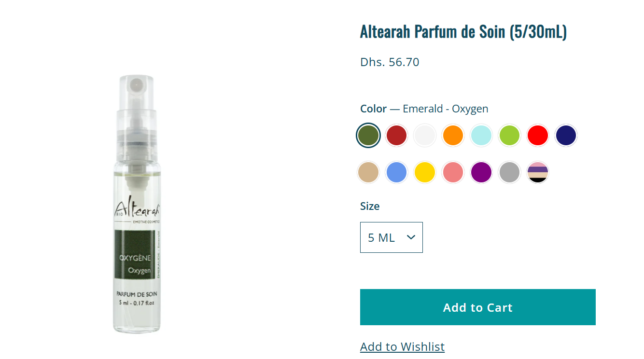The image size is (644, 359).
Task: Open the Add to Wishlist link
Action: click(403, 346)
